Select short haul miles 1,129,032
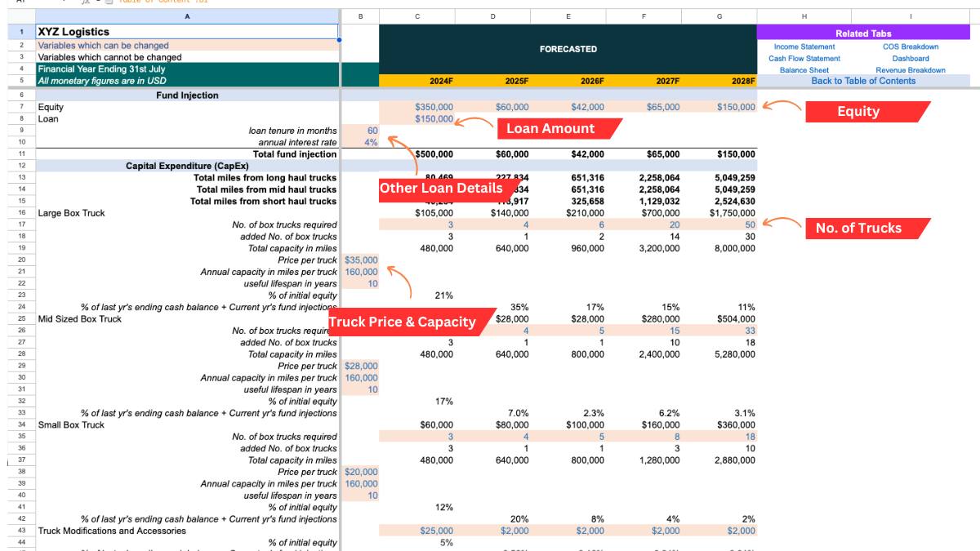The width and height of the screenshot is (980, 551). 644,201
